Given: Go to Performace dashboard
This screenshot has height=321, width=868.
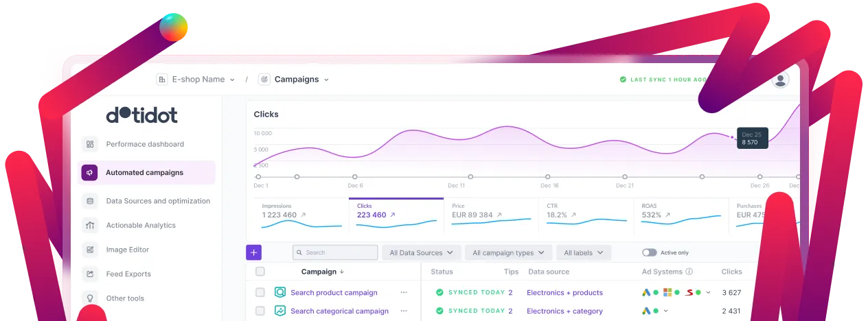Looking at the screenshot, I should 145,144.
